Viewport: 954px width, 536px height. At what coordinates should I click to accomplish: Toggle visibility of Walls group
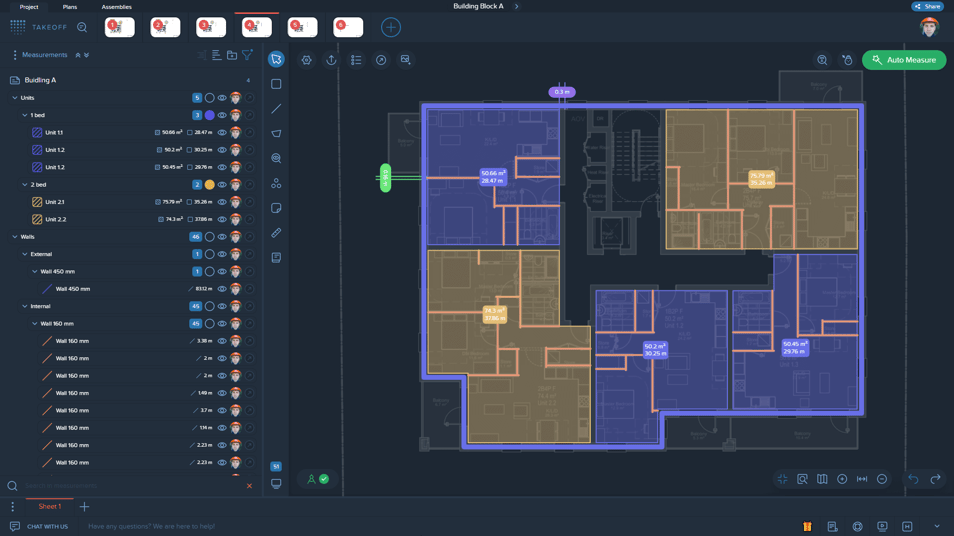222,237
